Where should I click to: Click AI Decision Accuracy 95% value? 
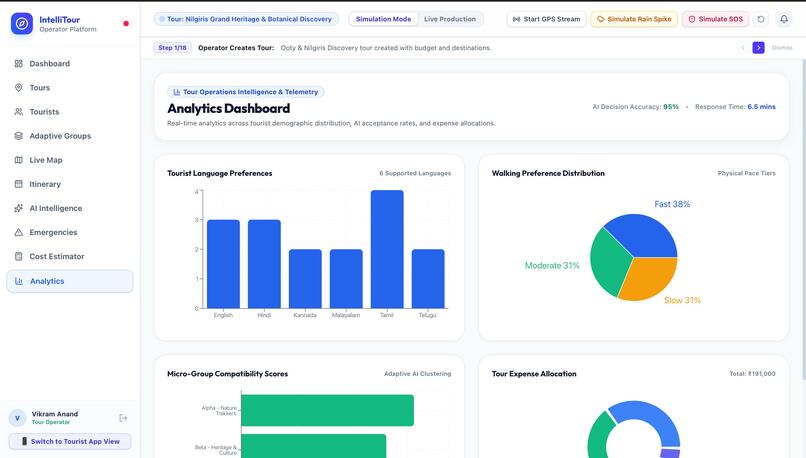tap(671, 107)
